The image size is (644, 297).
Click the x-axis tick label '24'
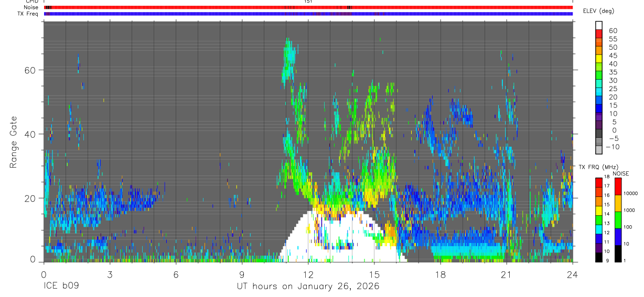coord(573,274)
